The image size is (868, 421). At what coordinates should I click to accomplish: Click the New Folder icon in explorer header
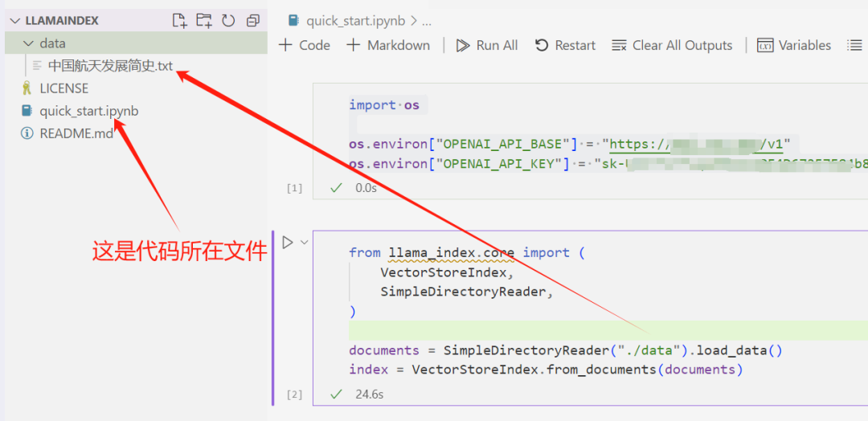pyautogui.click(x=203, y=21)
